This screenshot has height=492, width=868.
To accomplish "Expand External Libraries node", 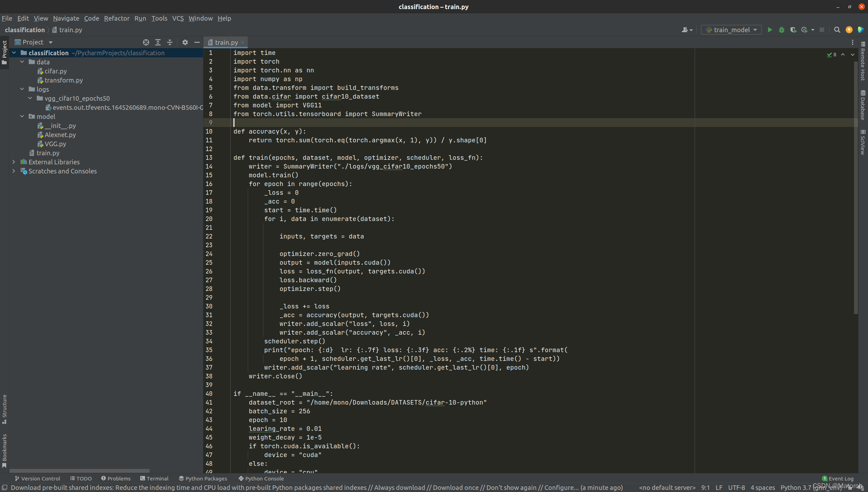I will (x=14, y=162).
